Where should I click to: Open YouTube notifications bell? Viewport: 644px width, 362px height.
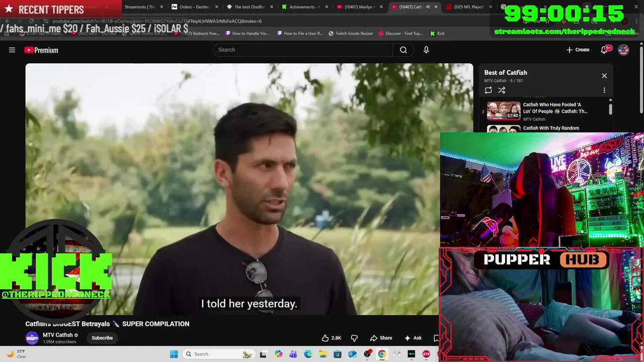(x=605, y=50)
